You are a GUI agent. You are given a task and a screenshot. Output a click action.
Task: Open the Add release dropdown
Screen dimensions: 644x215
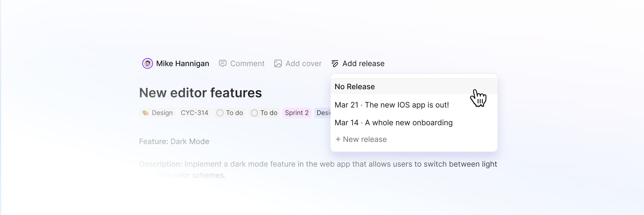[358, 63]
